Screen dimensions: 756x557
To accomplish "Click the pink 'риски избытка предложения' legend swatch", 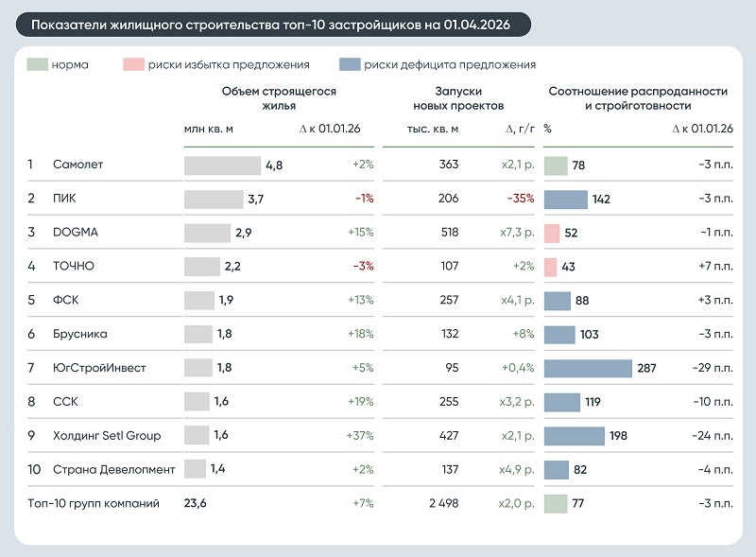I will point(133,64).
